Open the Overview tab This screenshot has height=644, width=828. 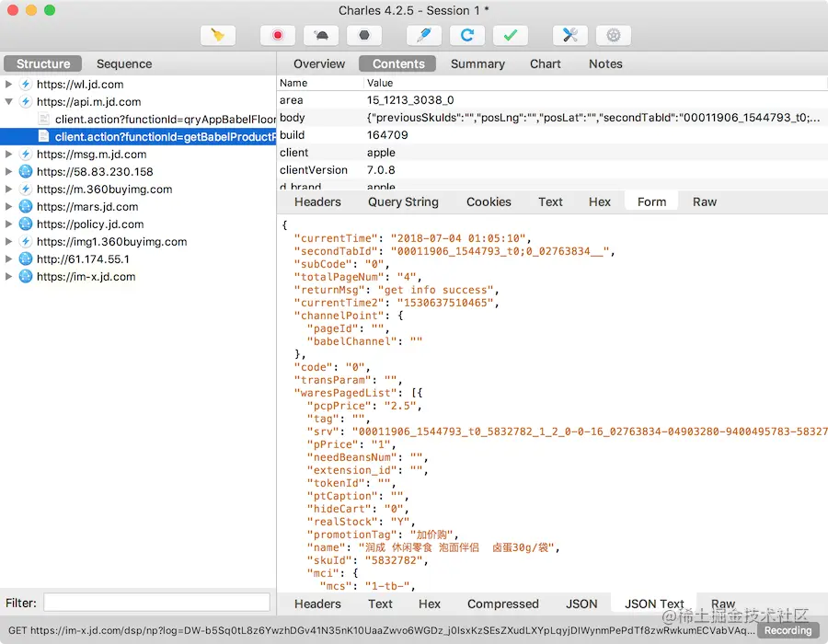pos(319,63)
